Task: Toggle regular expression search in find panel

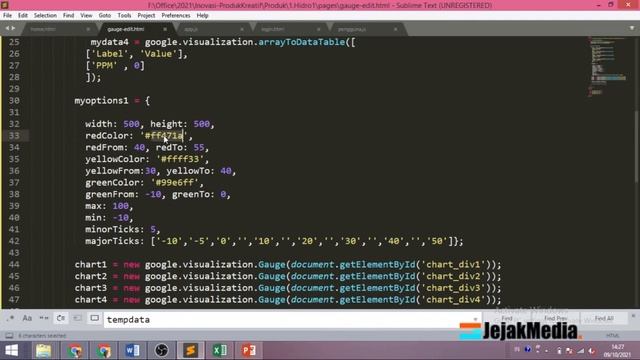Action: [10, 318]
